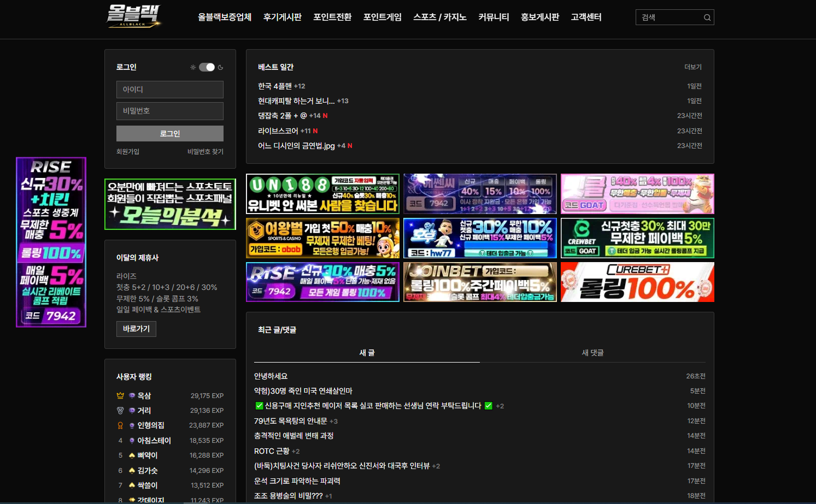Click the 비밀번호 찾기 link
The width and height of the screenshot is (816, 504).
(205, 152)
